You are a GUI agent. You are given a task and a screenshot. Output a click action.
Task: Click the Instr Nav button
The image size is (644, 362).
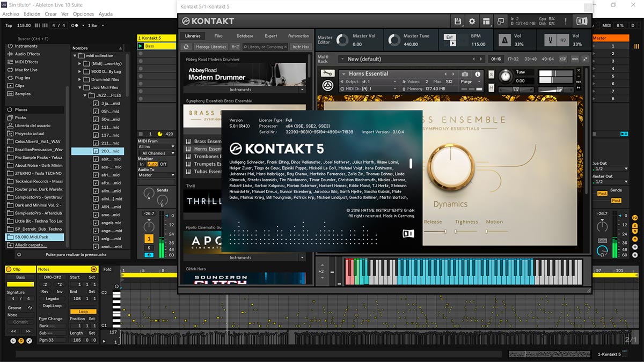(x=301, y=47)
